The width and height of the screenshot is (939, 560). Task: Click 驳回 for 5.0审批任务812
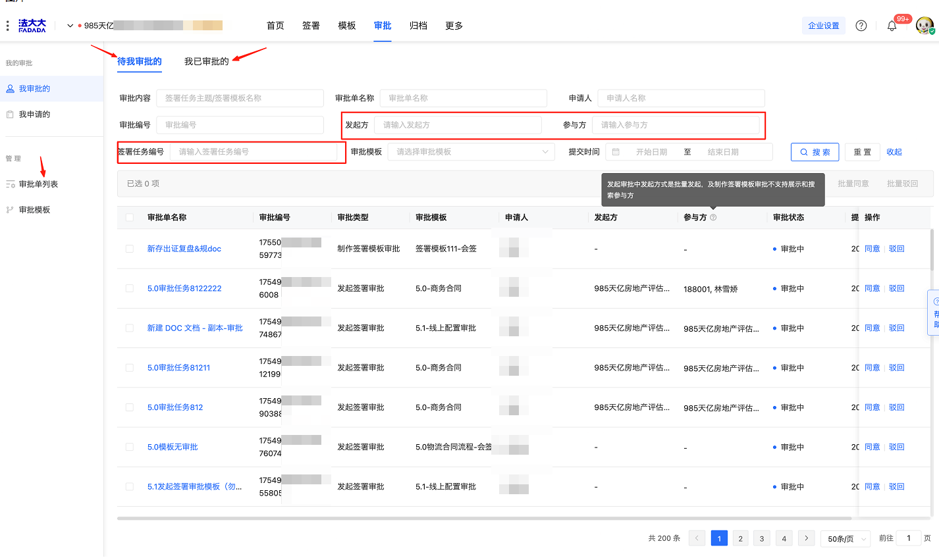(897, 407)
